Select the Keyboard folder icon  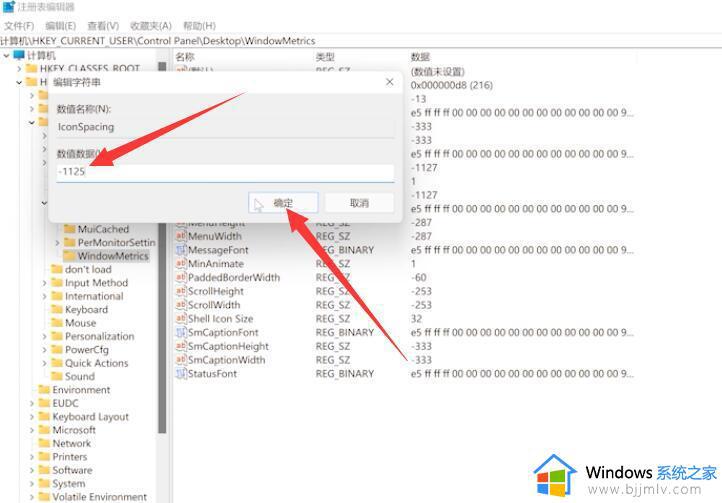click(57, 309)
